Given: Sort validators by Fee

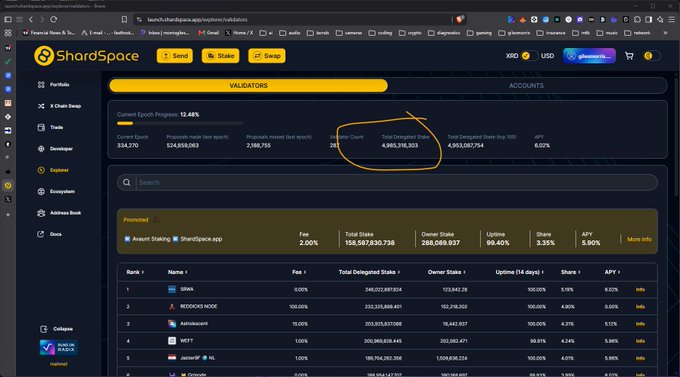Looking at the screenshot, I should coord(299,272).
